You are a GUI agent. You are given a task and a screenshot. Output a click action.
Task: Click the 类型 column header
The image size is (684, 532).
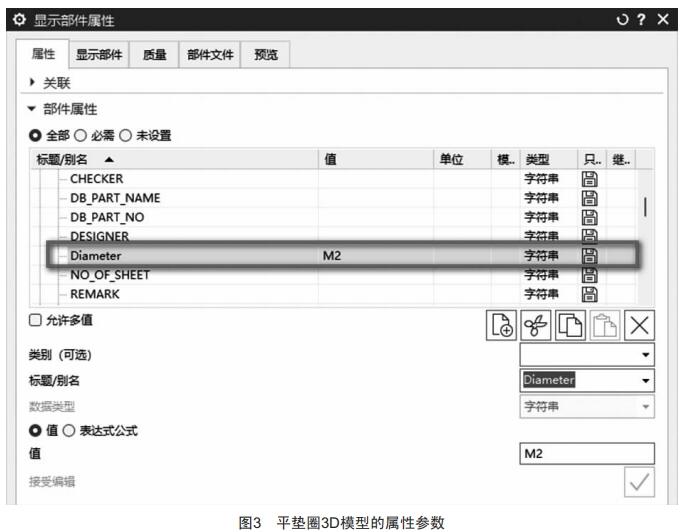pos(549,159)
